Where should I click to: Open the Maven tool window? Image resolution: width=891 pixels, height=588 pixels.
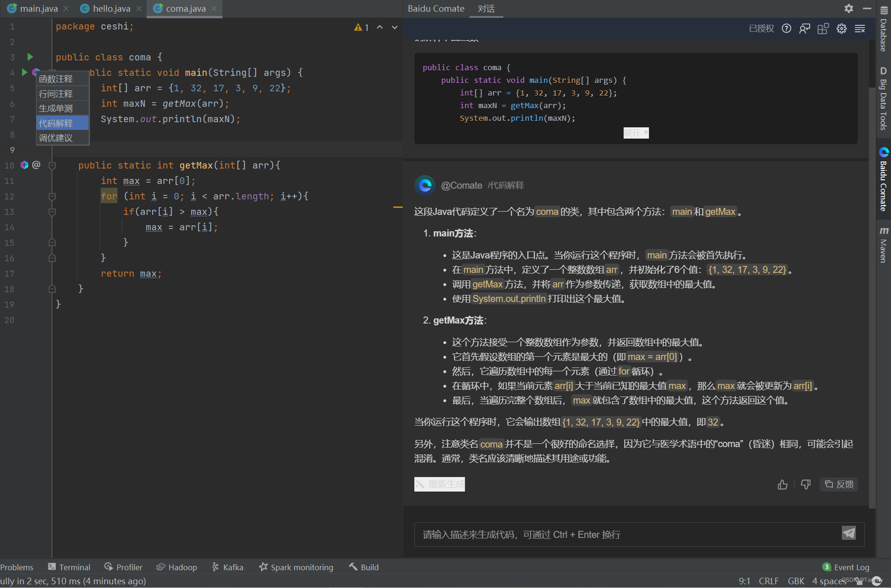884,245
